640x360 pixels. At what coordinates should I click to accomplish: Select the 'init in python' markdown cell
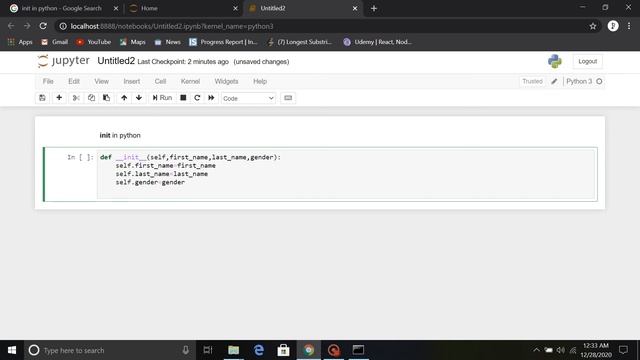120,135
